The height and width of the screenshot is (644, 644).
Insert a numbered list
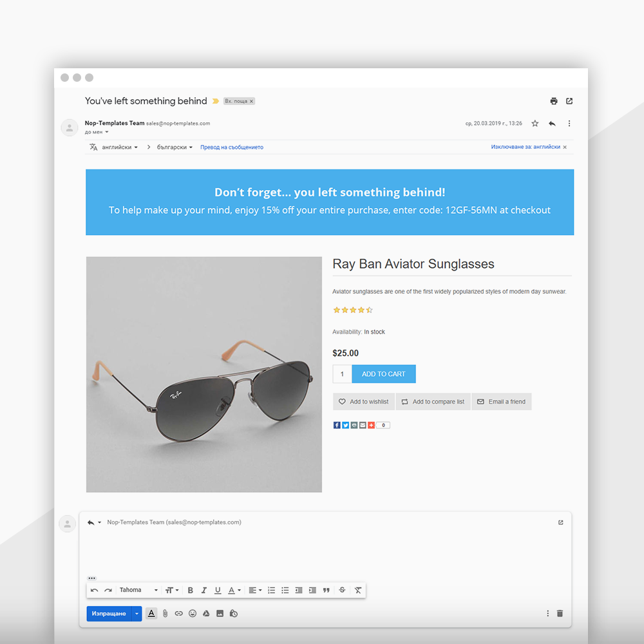click(272, 590)
